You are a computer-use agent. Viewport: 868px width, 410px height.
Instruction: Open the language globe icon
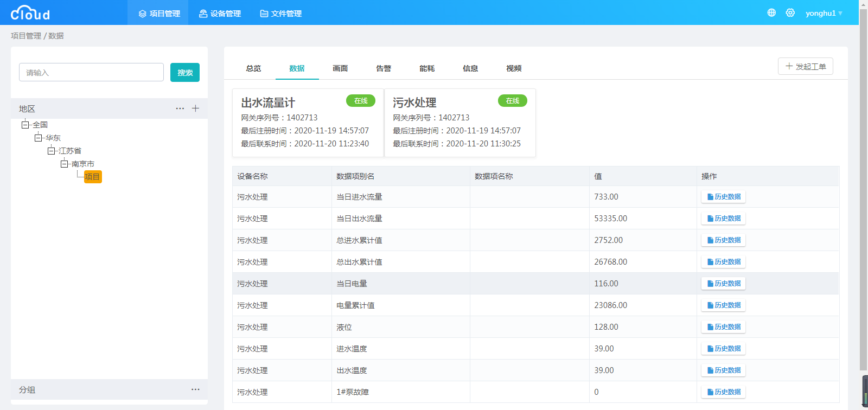point(771,12)
